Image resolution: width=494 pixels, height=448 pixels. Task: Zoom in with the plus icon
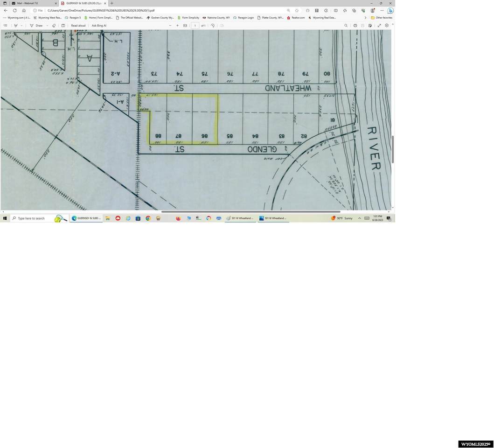click(177, 26)
